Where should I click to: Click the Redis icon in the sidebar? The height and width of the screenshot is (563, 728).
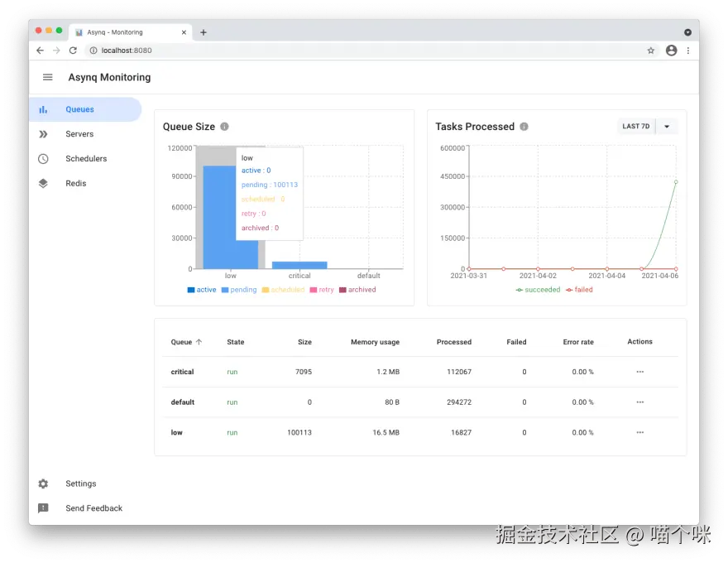click(43, 183)
